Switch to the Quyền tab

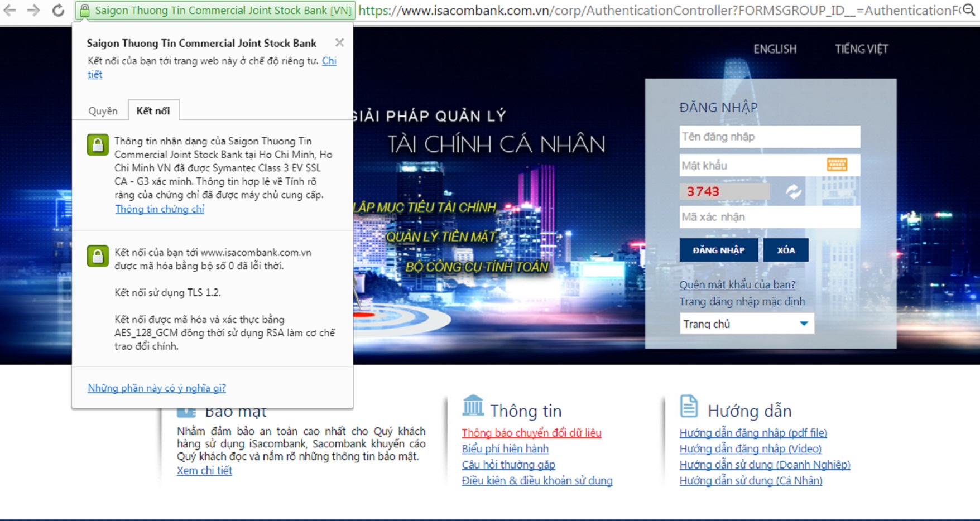click(103, 111)
